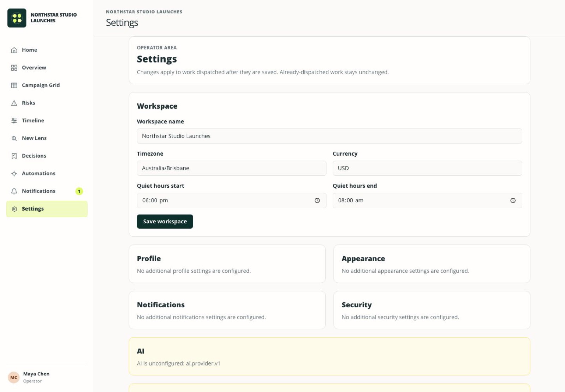Click the Automations sparkle icon
The width and height of the screenshot is (565, 392).
coord(14,174)
